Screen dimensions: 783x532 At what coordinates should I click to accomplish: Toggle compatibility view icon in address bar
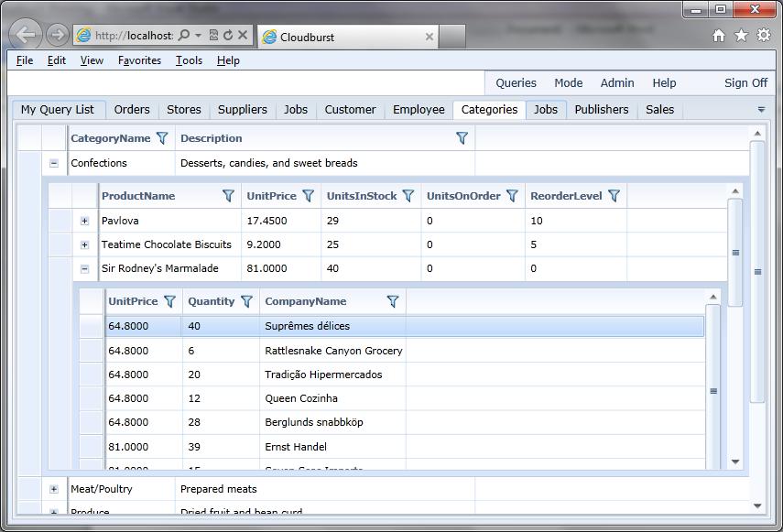click(213, 36)
